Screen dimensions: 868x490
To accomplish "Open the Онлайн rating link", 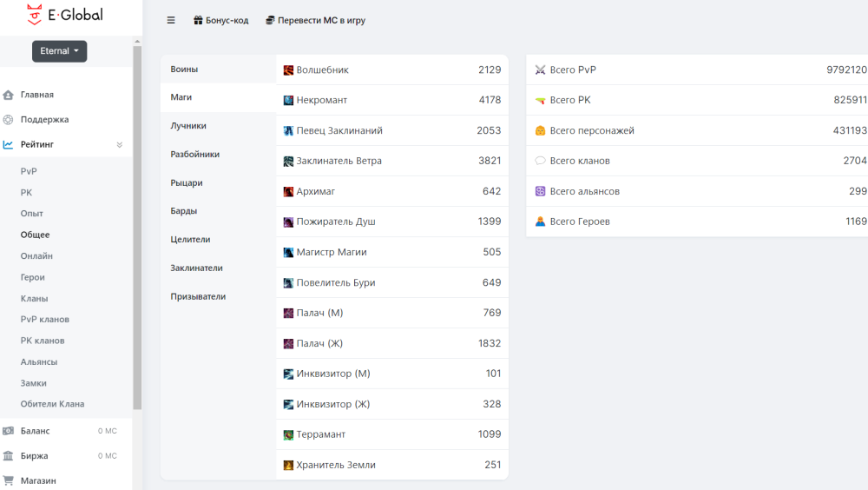I will click(36, 256).
